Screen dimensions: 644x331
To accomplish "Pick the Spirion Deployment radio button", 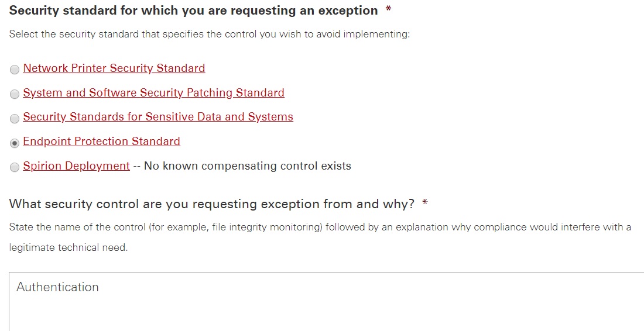I will coord(15,168).
